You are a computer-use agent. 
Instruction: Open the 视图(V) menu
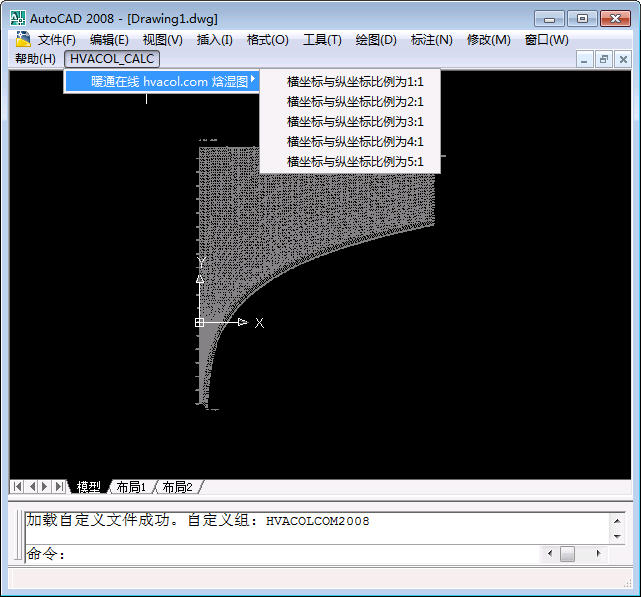(x=162, y=40)
